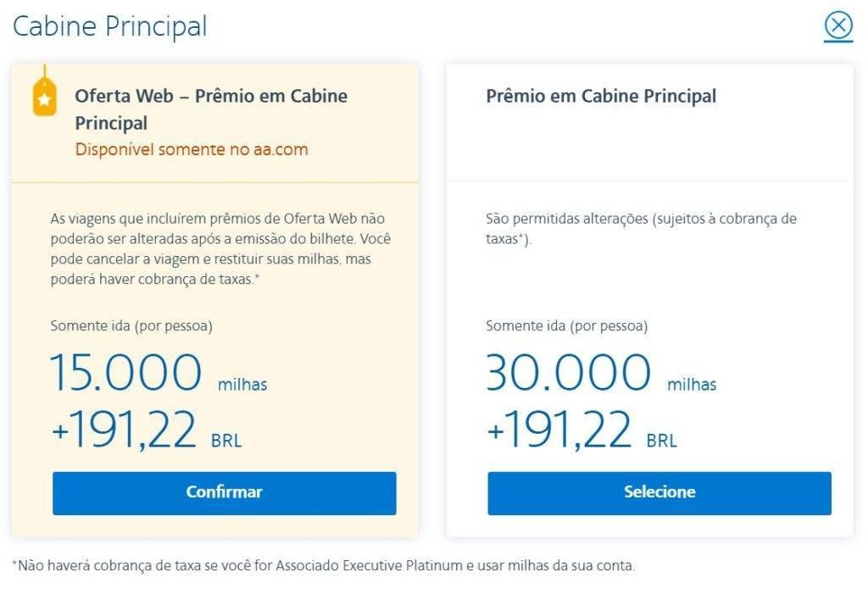Confirm the 15.000 miles Oferta Web award
This screenshot has width=868, height=589.
pyautogui.click(x=224, y=493)
